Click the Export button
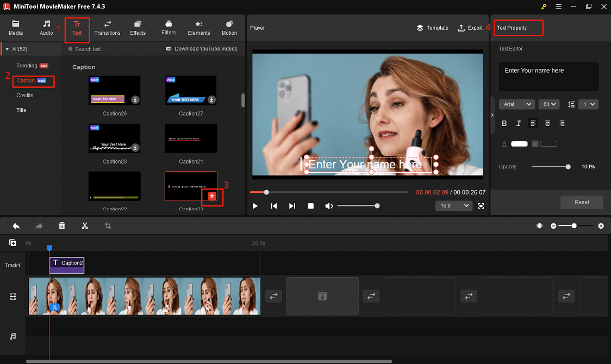 click(470, 28)
